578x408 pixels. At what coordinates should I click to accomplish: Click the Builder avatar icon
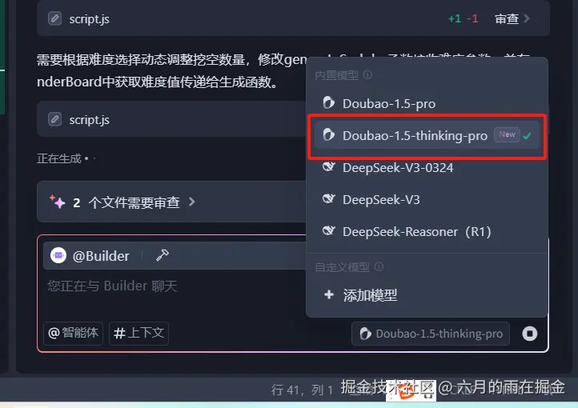coord(58,255)
